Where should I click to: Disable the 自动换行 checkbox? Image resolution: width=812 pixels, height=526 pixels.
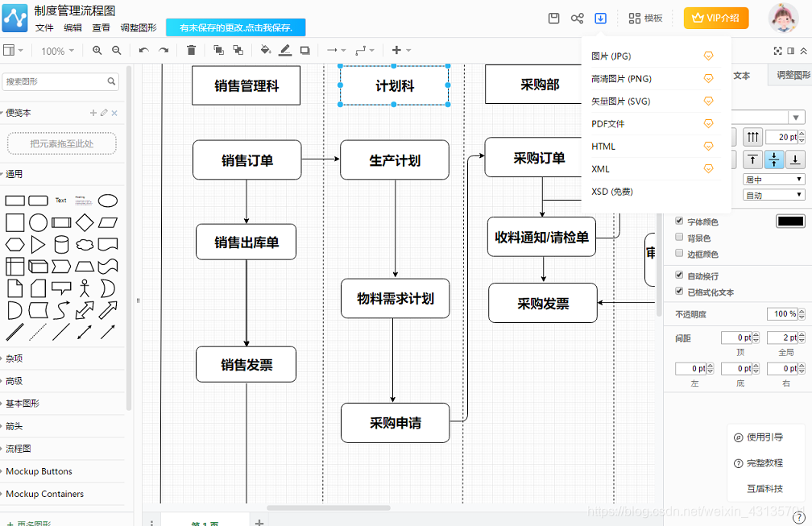[x=679, y=274]
